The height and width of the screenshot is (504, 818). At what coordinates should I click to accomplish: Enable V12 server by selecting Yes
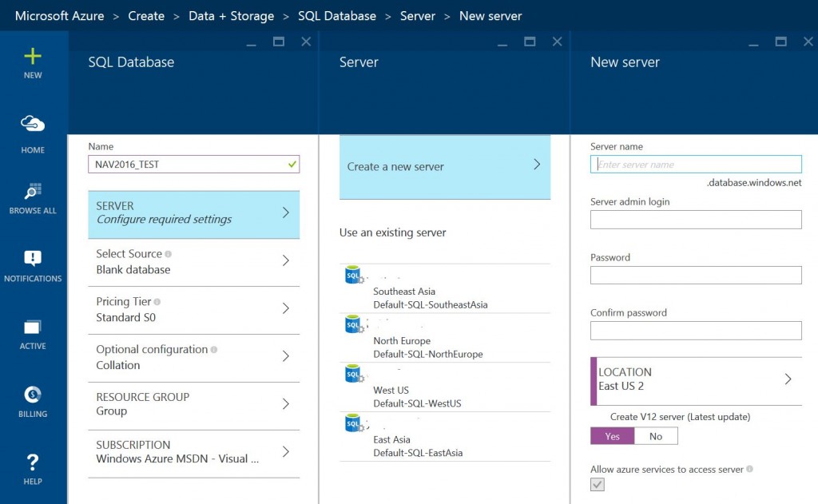(612, 435)
